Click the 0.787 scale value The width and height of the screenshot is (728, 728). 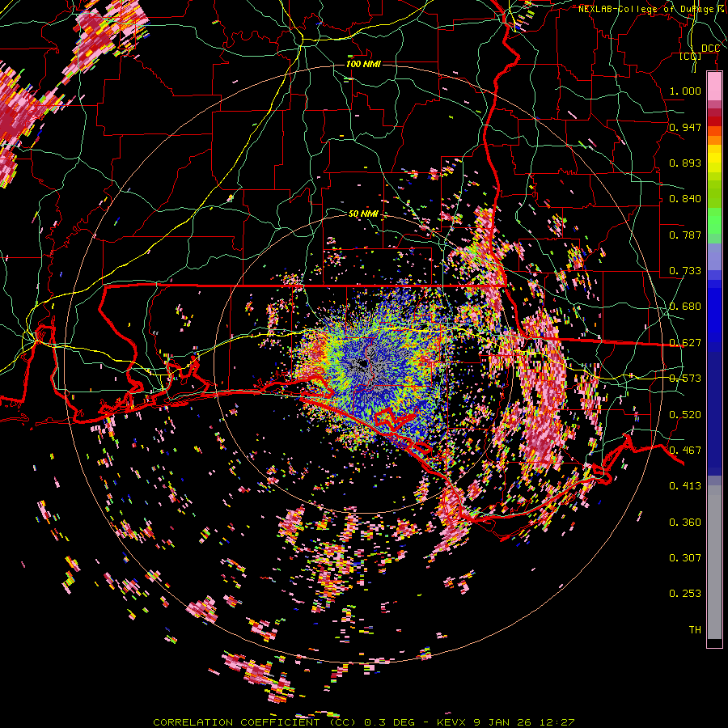coord(685,235)
